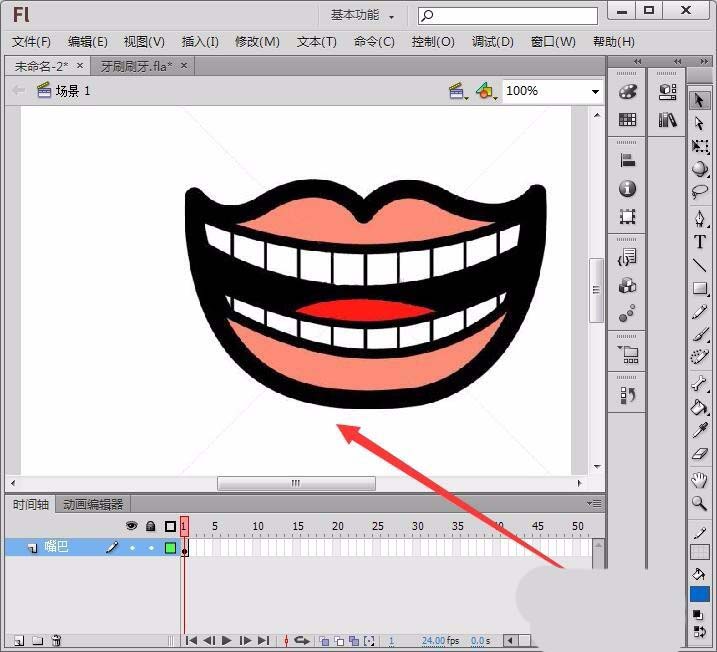Delete layer trash button
The image size is (717, 652).
click(56, 640)
